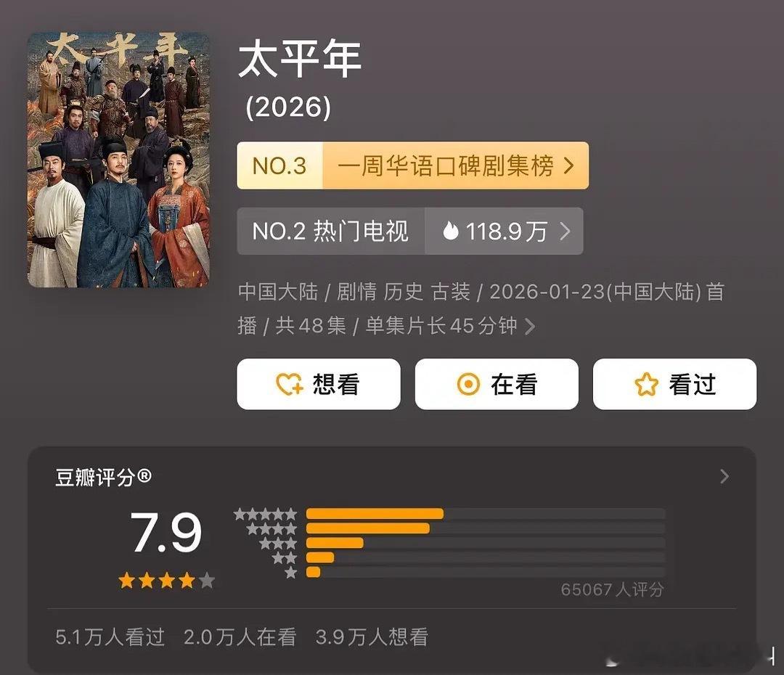
Task: Mark the show as 想看
Action: click(x=319, y=385)
